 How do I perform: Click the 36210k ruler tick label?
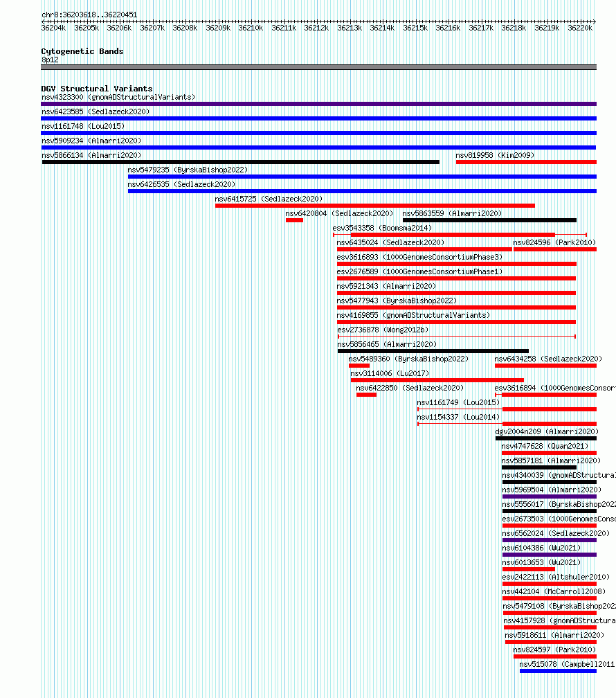[x=251, y=28]
